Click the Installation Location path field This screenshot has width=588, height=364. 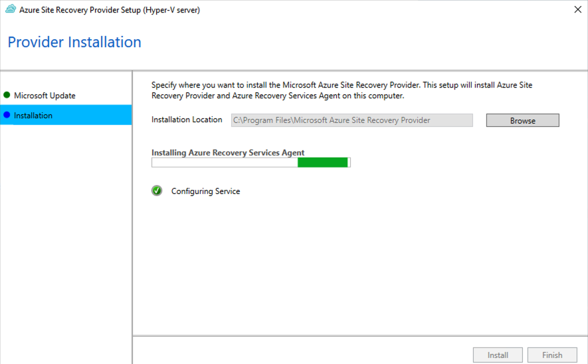(x=351, y=120)
